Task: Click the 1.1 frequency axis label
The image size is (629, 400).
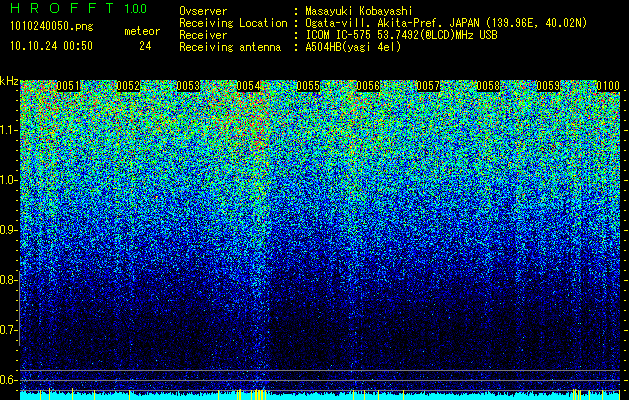Action: 9,130
